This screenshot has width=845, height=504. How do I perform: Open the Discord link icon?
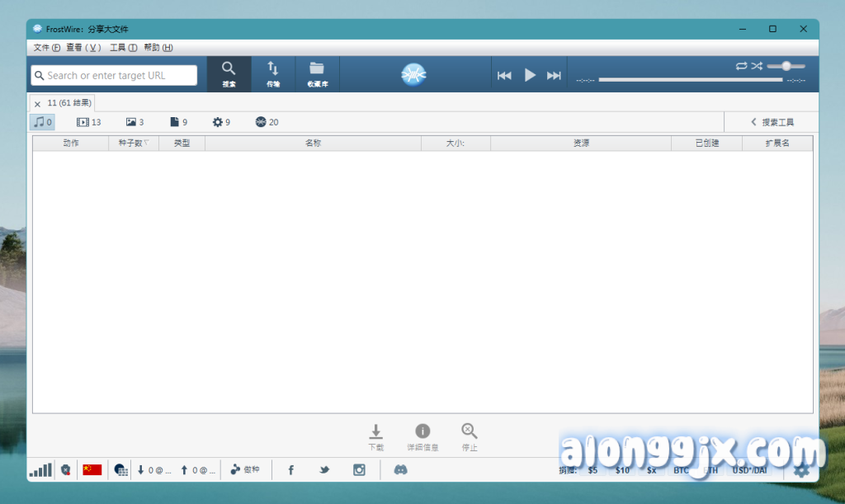400,469
